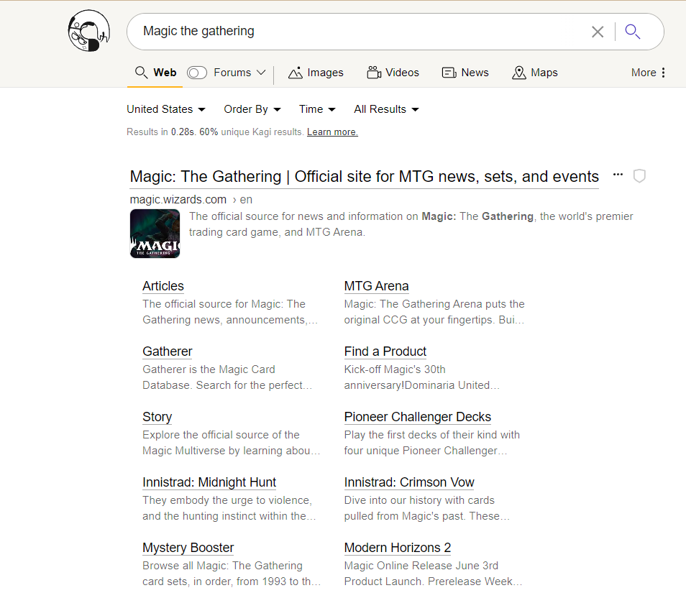Expand the All Results dropdown
This screenshot has width=686, height=616.
386,109
